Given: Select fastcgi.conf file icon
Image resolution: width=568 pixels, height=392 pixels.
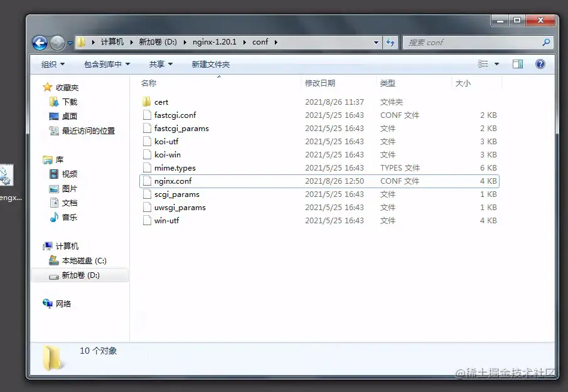Looking at the screenshot, I should [147, 115].
